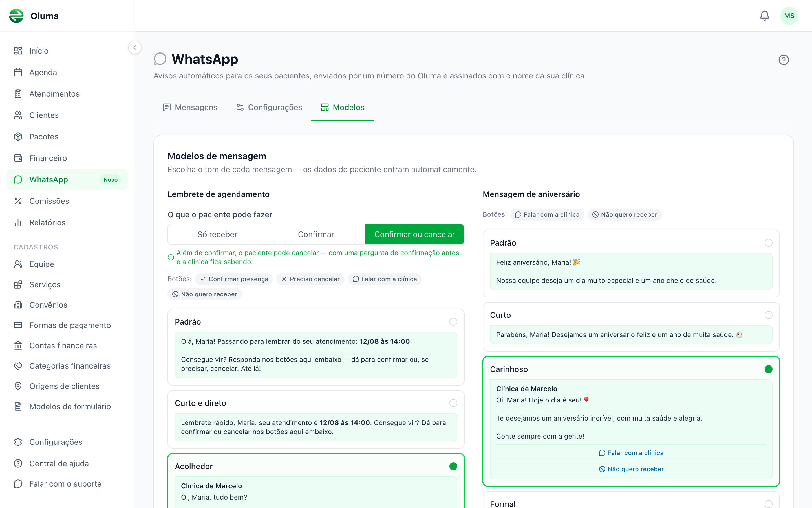This screenshot has height=508, width=812.
Task: Click the 'O que o paciente pode fazer' label
Action: point(220,215)
